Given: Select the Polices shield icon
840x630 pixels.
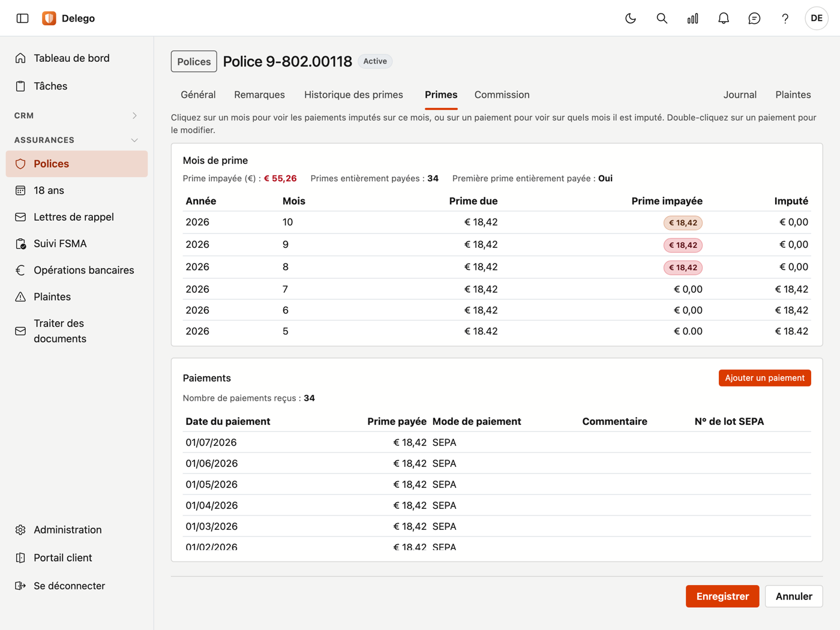Looking at the screenshot, I should [x=20, y=164].
